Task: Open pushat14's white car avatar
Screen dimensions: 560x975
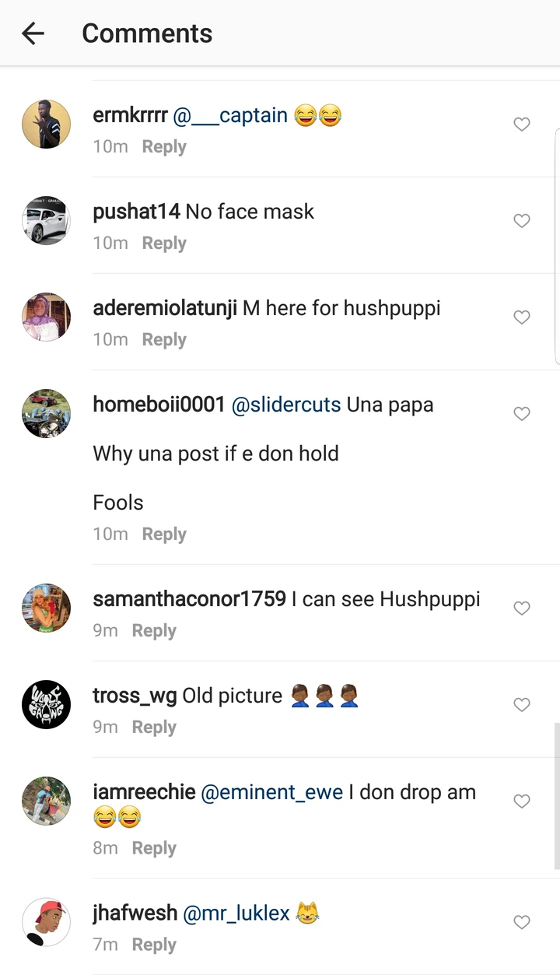Action: [46, 221]
